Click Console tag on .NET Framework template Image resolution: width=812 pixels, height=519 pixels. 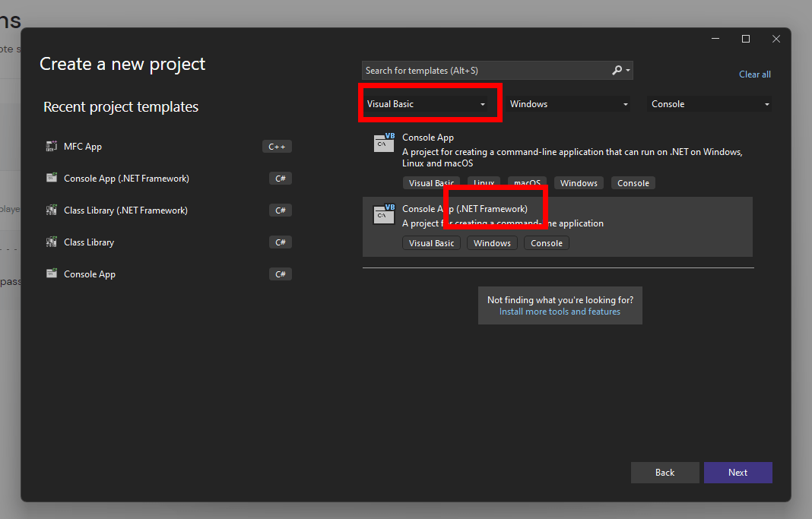pyautogui.click(x=547, y=243)
